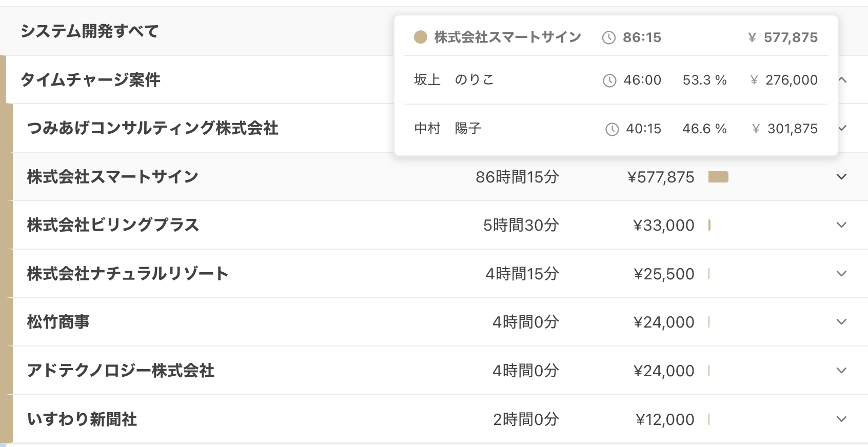Expand the 株式会社スマートサイン row chevron
The image size is (868, 447).
(x=841, y=177)
